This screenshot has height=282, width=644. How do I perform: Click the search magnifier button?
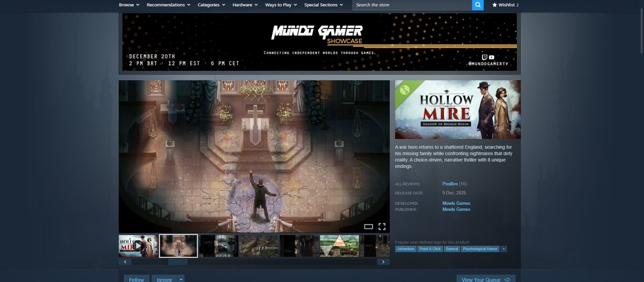(x=478, y=5)
